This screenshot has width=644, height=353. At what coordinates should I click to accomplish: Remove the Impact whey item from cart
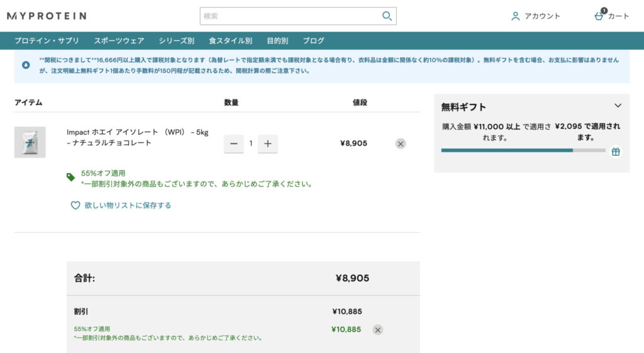tap(401, 144)
